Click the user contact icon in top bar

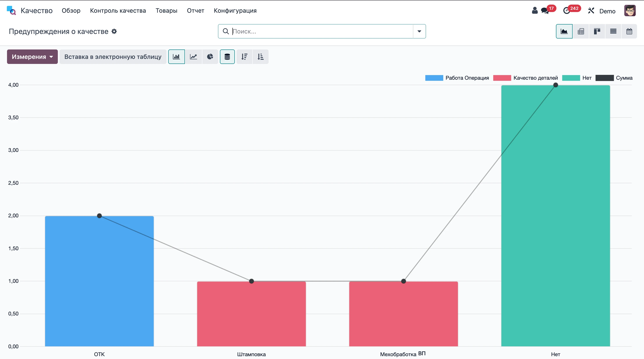point(535,11)
